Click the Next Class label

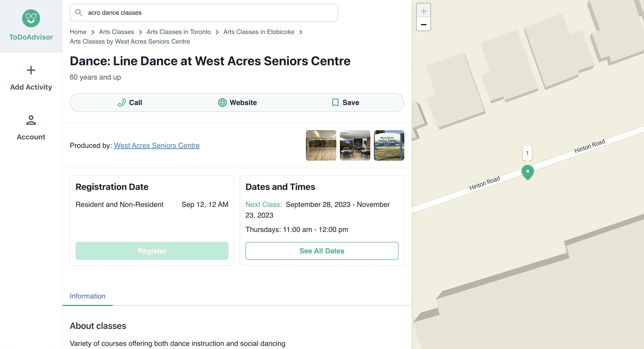[x=264, y=205]
